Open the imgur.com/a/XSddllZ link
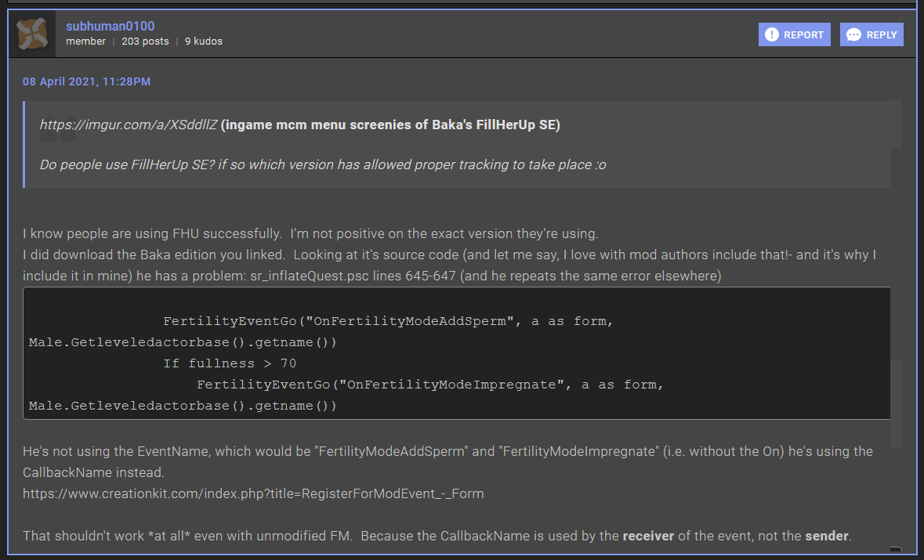The image size is (924, 560). pos(129,125)
